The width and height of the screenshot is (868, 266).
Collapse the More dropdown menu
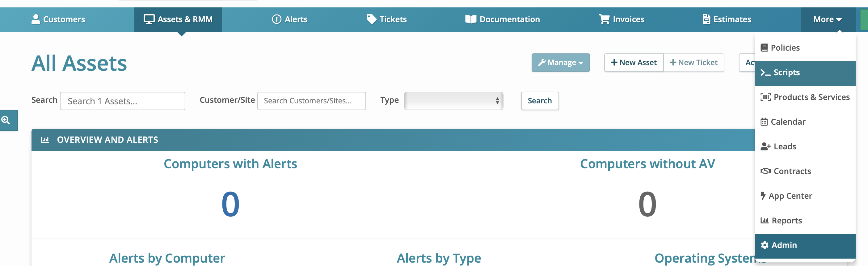(828, 19)
